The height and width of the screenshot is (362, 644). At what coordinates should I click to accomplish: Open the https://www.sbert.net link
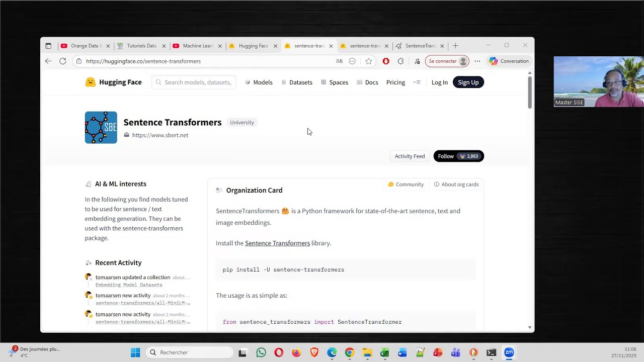pos(160,135)
